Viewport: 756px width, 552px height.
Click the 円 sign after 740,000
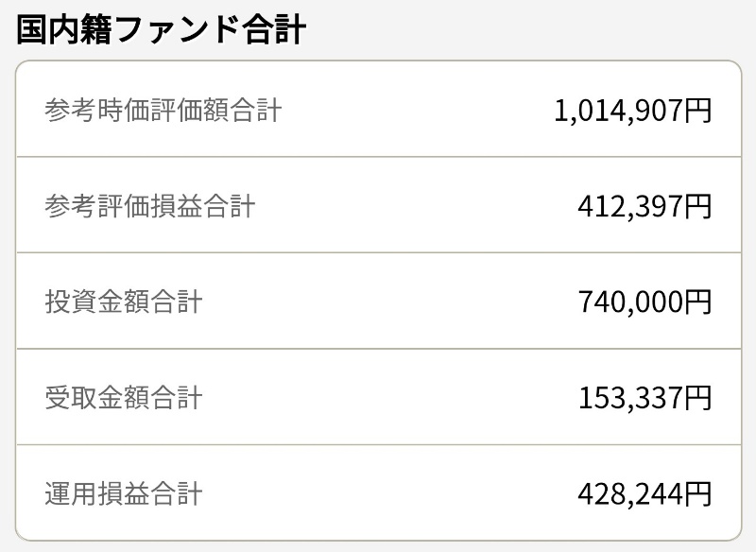pyautogui.click(x=698, y=302)
